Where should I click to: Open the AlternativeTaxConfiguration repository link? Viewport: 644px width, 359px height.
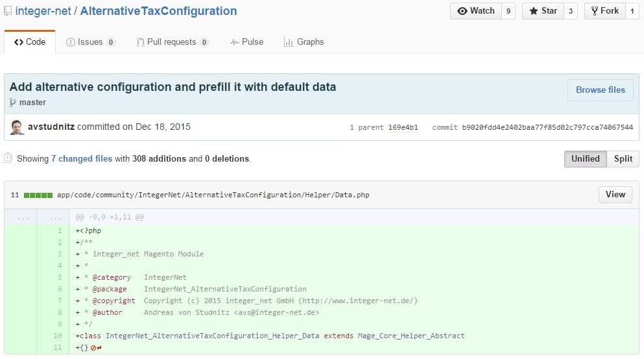158,11
